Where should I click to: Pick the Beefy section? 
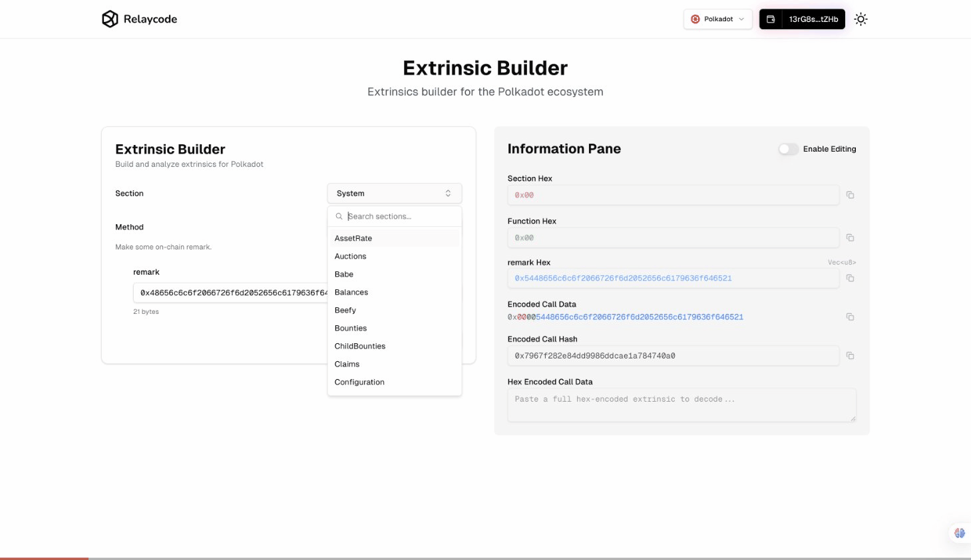click(x=395, y=310)
